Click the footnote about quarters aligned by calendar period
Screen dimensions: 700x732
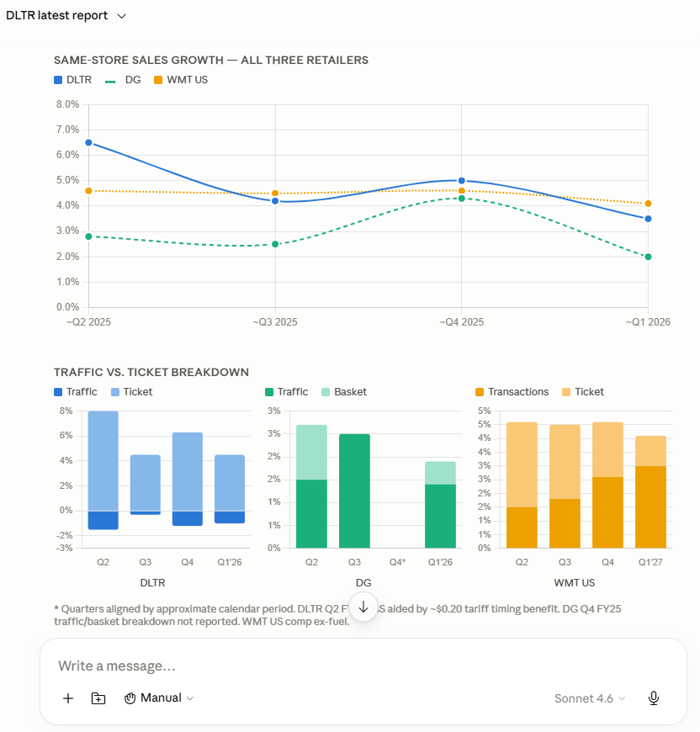(x=337, y=615)
